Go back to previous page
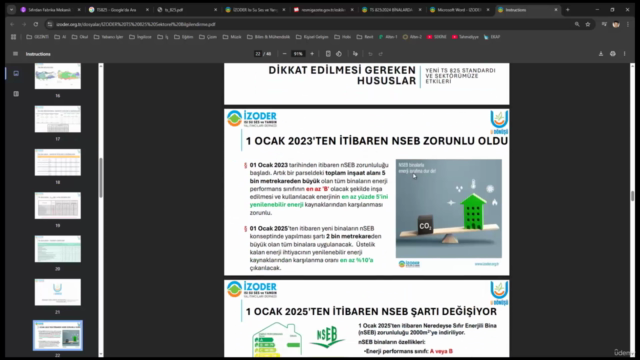The width and height of the screenshot is (640, 360). [x=12, y=24]
